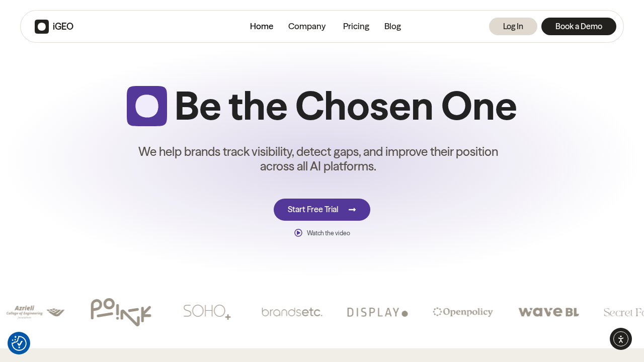644x362 pixels.
Task: Click the arrow on Start Free Trial
Action: point(352,210)
